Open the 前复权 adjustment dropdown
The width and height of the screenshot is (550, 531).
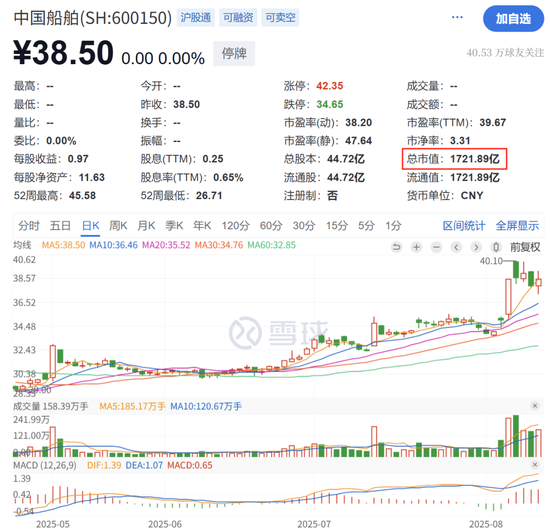tap(525, 247)
